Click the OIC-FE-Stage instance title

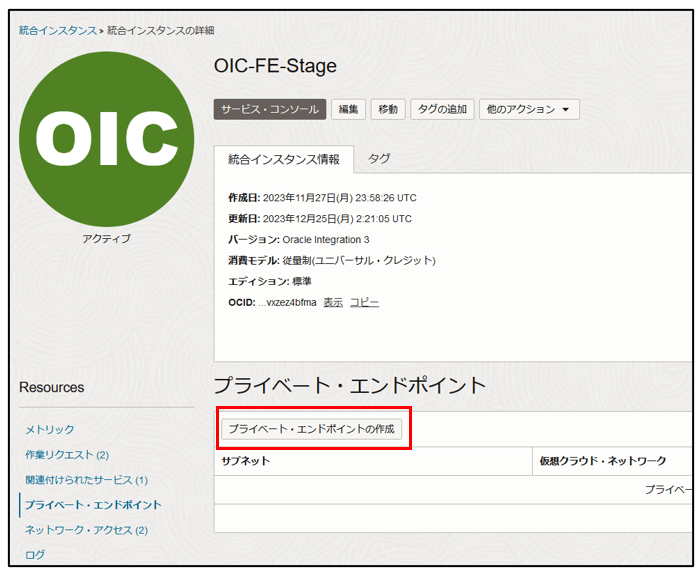coord(275,66)
